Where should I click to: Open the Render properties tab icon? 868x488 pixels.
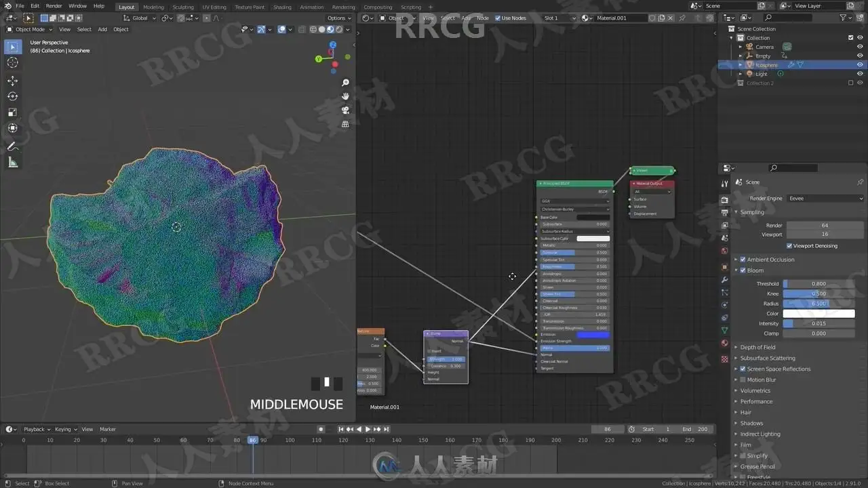(x=725, y=200)
